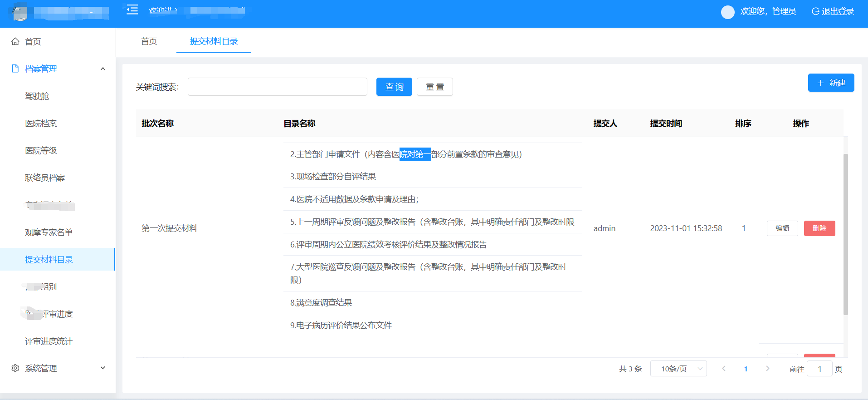Click the 提交时间 column header

pos(666,123)
